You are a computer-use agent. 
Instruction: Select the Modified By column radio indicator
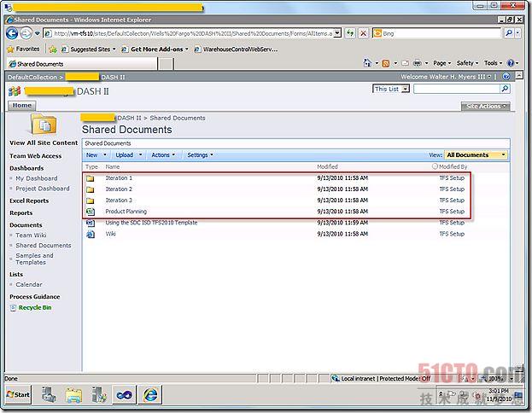(x=435, y=166)
